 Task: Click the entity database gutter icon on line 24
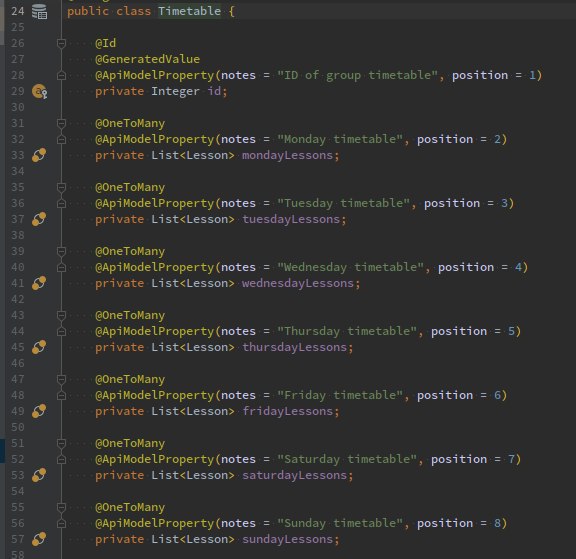point(39,11)
